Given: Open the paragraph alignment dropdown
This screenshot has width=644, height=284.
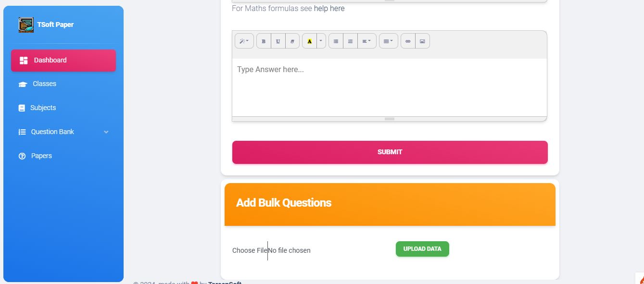Looking at the screenshot, I should click(x=366, y=41).
